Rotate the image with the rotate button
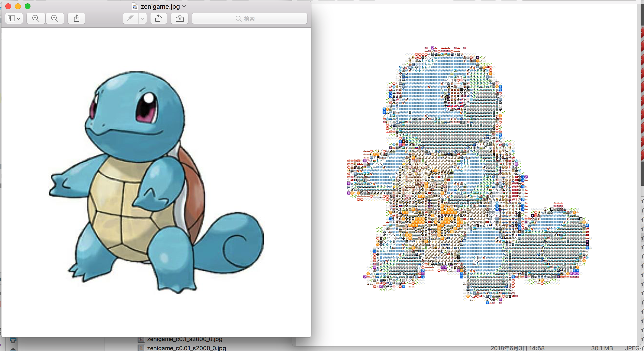 (x=159, y=18)
